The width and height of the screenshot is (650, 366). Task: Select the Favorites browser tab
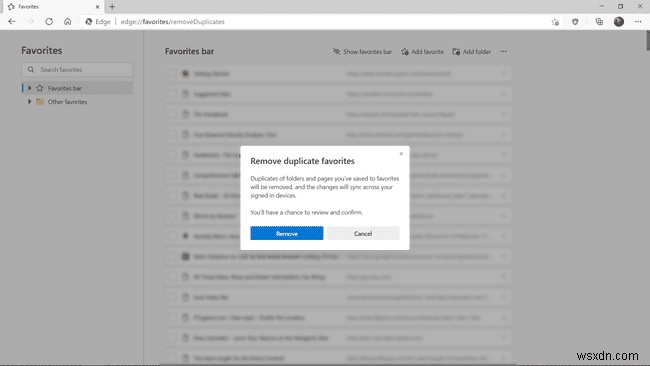click(53, 7)
